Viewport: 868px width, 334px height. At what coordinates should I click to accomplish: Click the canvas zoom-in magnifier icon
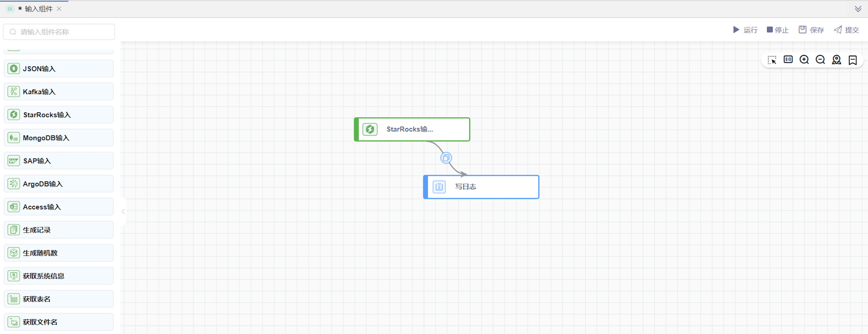click(x=804, y=59)
